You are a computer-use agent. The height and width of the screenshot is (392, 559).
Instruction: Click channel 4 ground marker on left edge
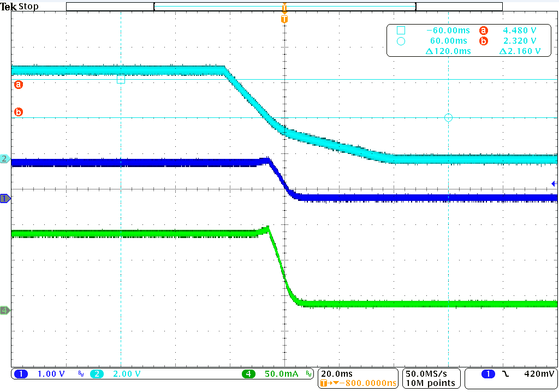tap(5, 310)
